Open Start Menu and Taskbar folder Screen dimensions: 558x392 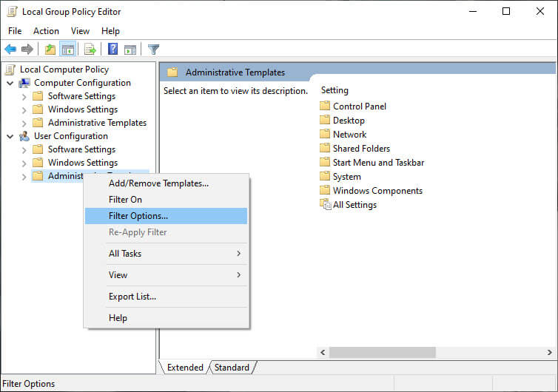[x=378, y=163]
